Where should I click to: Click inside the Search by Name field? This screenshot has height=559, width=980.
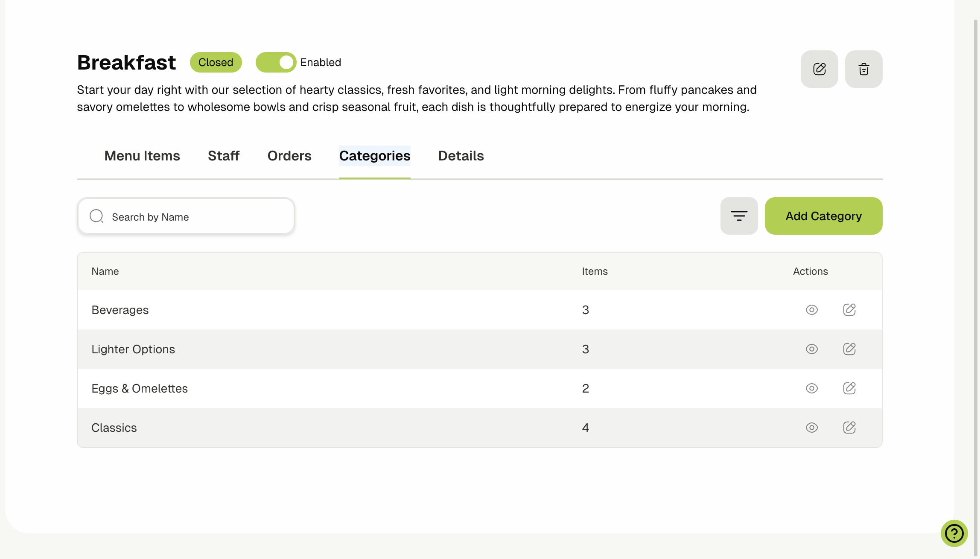click(186, 216)
